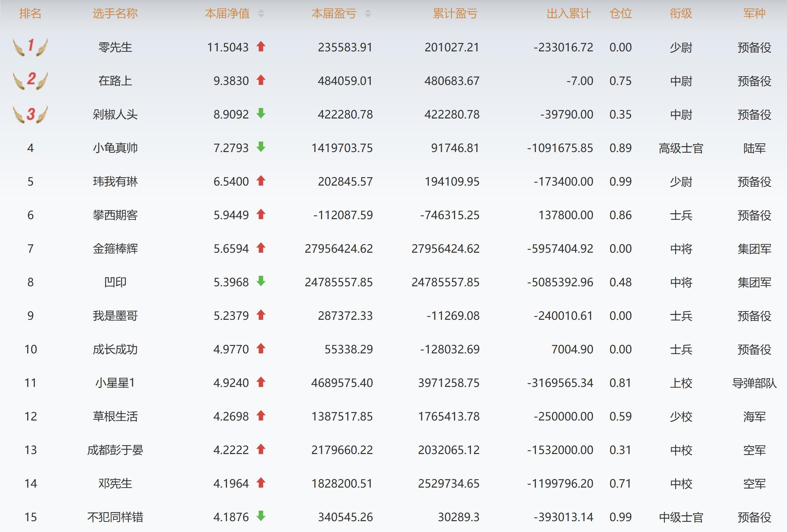Click the 军种 column header
This screenshot has height=532, width=787.
coord(754,14)
